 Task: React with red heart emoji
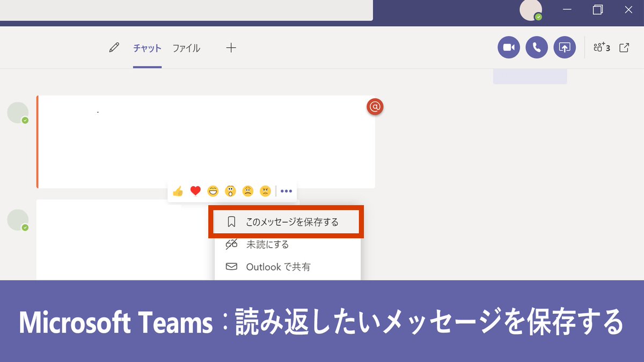click(195, 191)
